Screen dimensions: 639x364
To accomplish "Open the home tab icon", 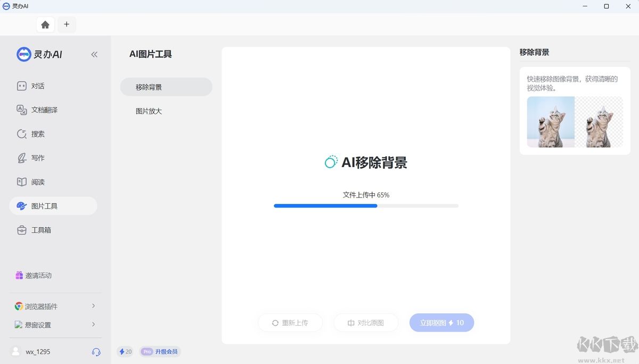I will (45, 24).
